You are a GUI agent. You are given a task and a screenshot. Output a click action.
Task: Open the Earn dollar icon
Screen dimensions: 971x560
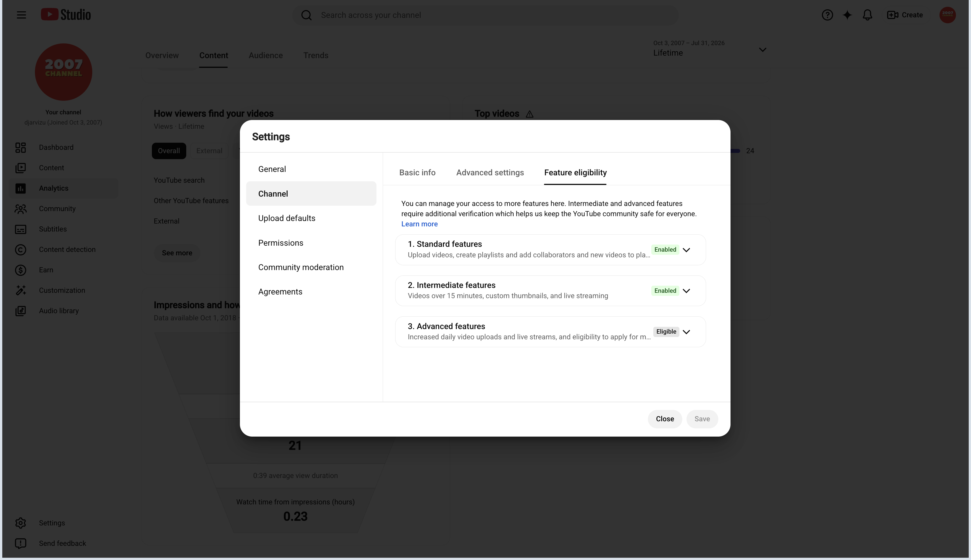[20, 270]
